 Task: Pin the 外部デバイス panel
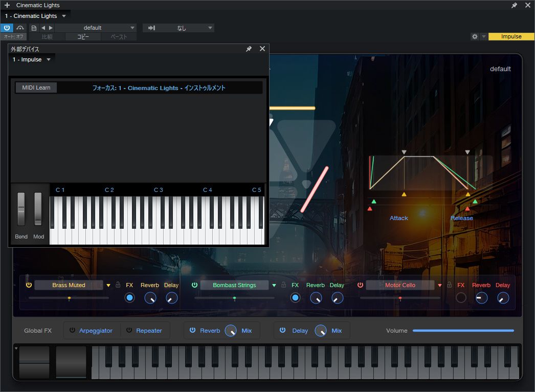249,49
